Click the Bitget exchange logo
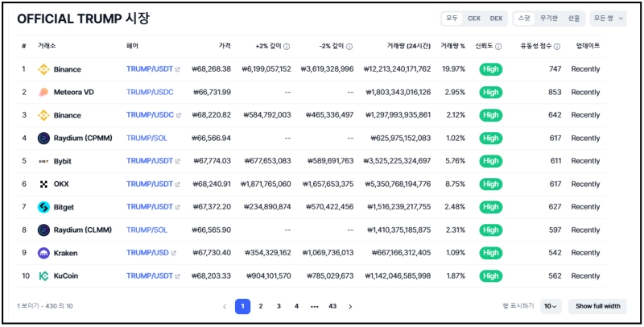Image resolution: width=644 pixels, height=327 pixels. point(43,207)
